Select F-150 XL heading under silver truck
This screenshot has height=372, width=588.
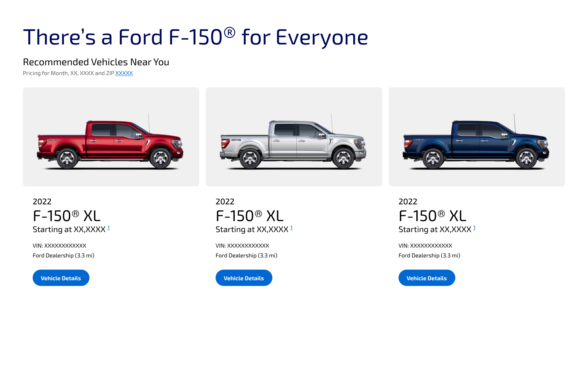click(x=249, y=216)
